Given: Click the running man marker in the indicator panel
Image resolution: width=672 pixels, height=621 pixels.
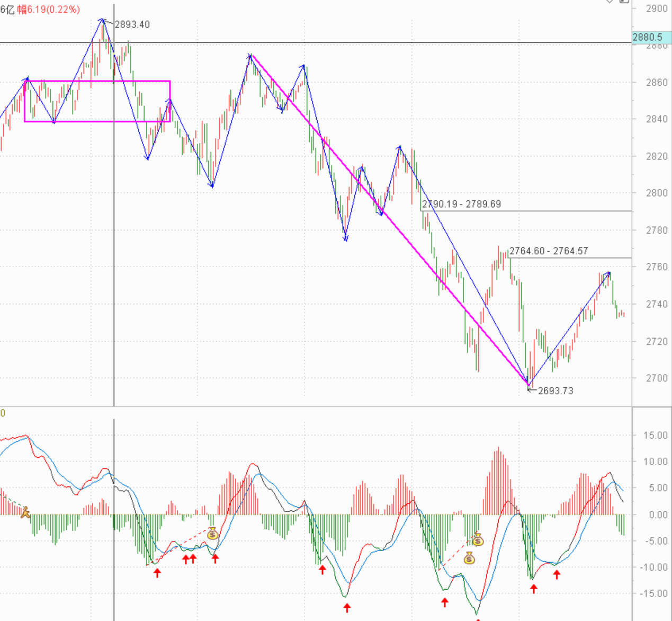Looking at the screenshot, I should (25, 512).
